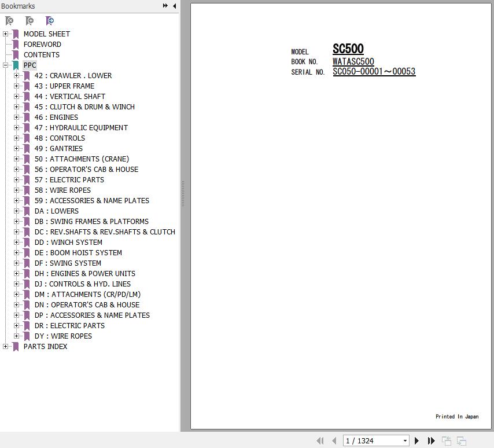The height and width of the screenshot is (448, 494).
Task: Click the bookmark icon beside 46 : ENGINES
Action: click(27, 117)
